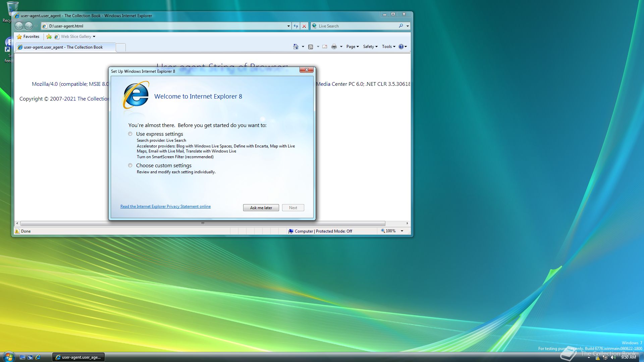Launch Internet Explorer from quick launch

38,357
